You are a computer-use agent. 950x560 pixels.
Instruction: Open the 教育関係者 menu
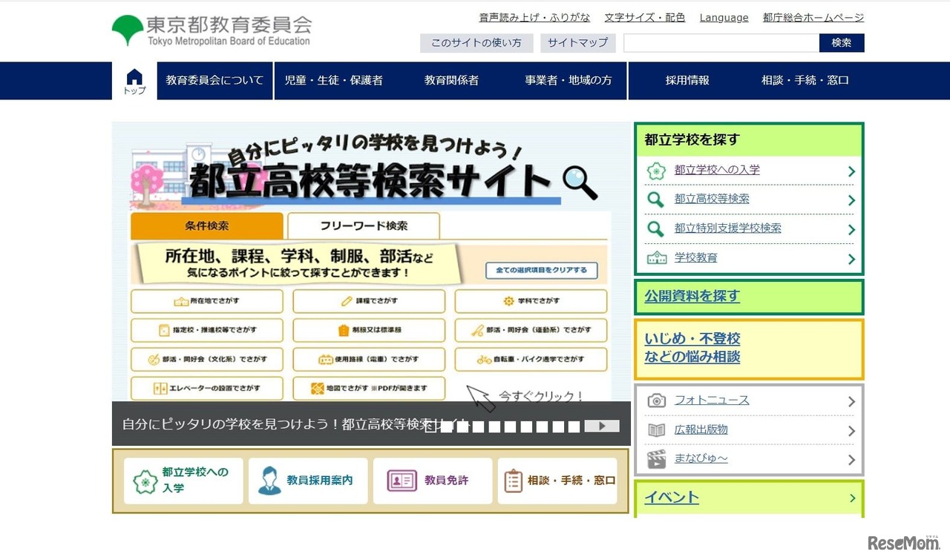[x=451, y=81]
